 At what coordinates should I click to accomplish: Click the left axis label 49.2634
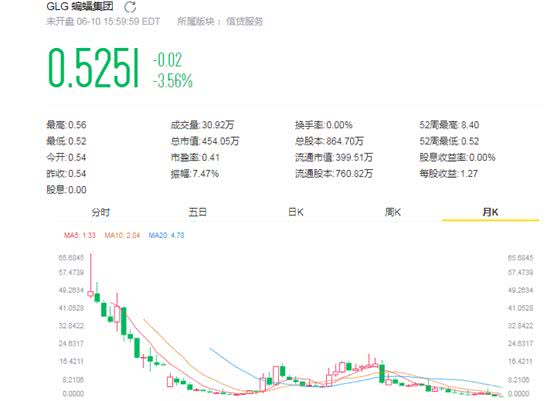coord(71,290)
